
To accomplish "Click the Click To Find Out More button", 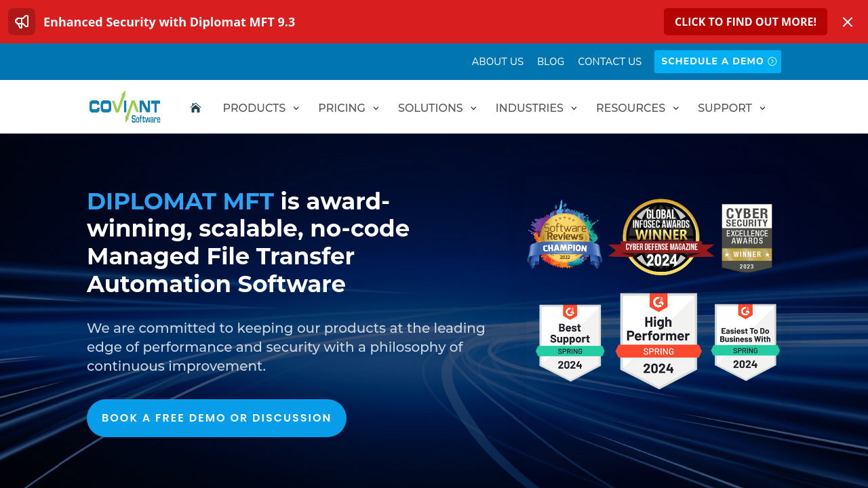I will pyautogui.click(x=745, y=22).
